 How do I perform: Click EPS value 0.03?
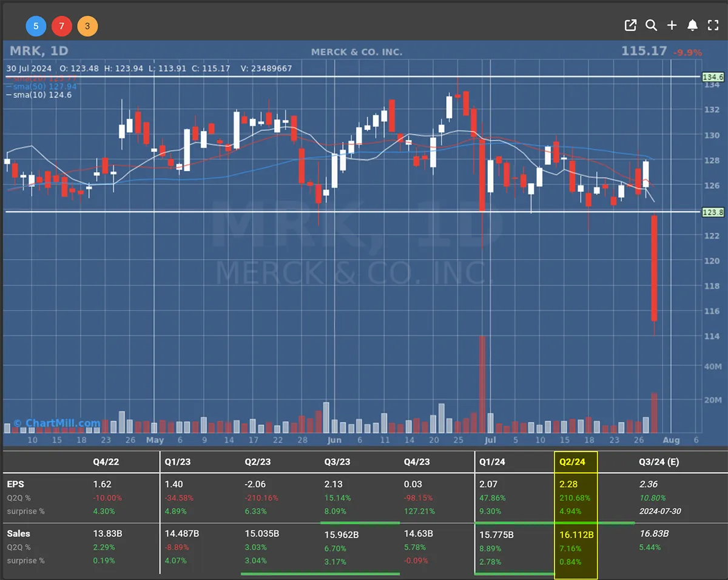click(413, 485)
